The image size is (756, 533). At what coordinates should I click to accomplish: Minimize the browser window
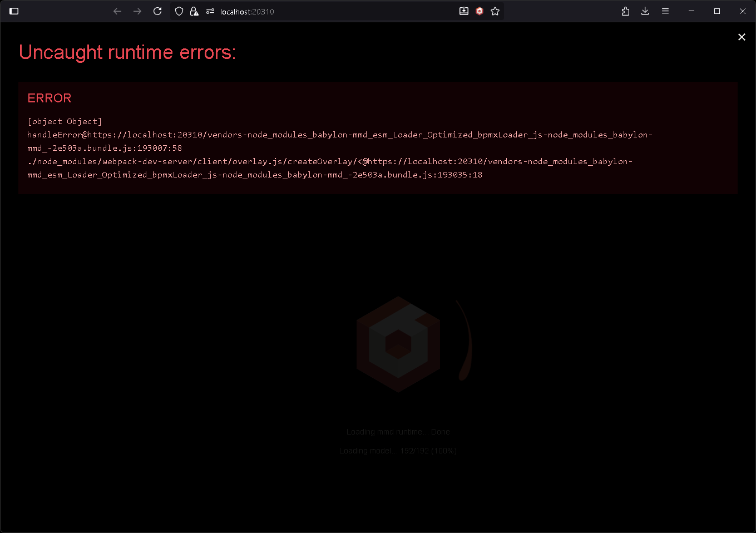tap(691, 11)
